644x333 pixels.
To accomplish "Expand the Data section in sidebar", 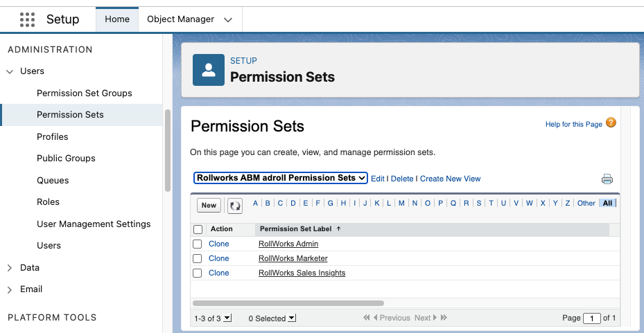I will (x=10, y=268).
